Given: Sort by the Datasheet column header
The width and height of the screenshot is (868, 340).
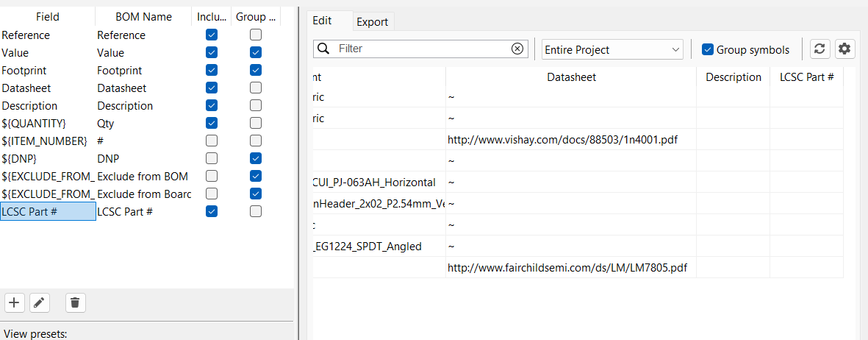Looking at the screenshot, I should click(x=571, y=77).
